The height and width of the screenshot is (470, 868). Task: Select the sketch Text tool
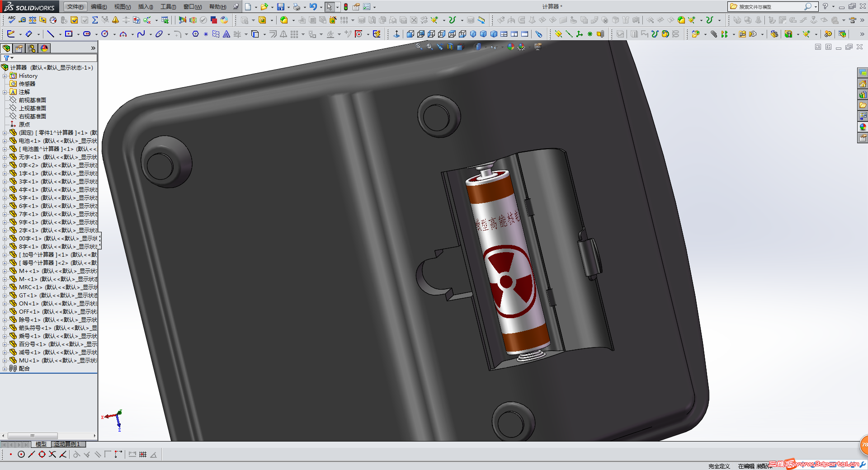click(x=226, y=34)
